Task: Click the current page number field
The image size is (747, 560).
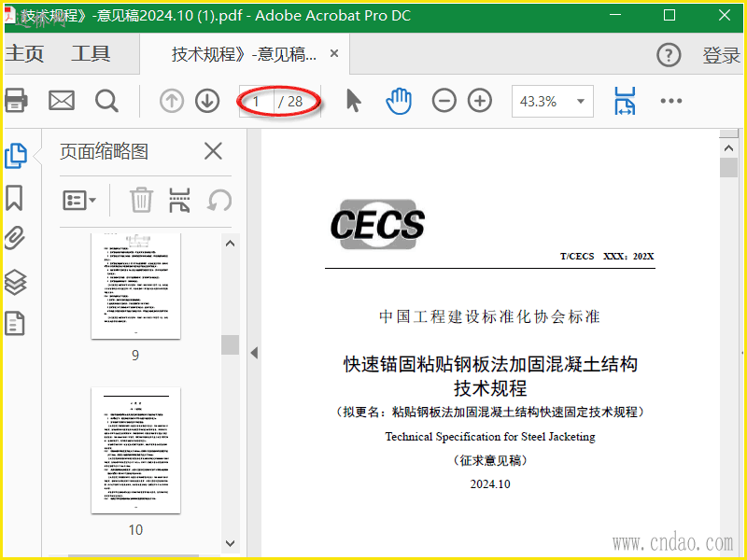Action: coord(256,101)
